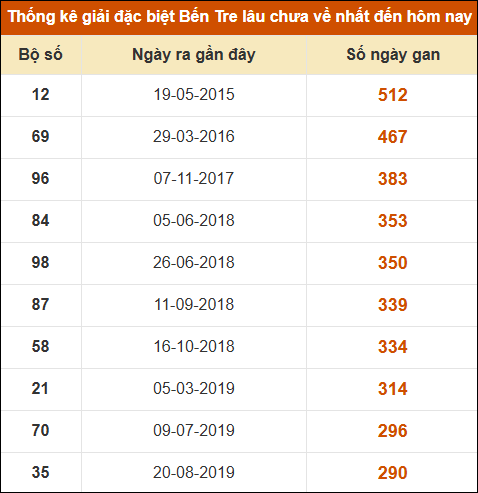Click the date 07-11-2017
The height and width of the screenshot is (493, 478).
pyautogui.click(x=194, y=179)
